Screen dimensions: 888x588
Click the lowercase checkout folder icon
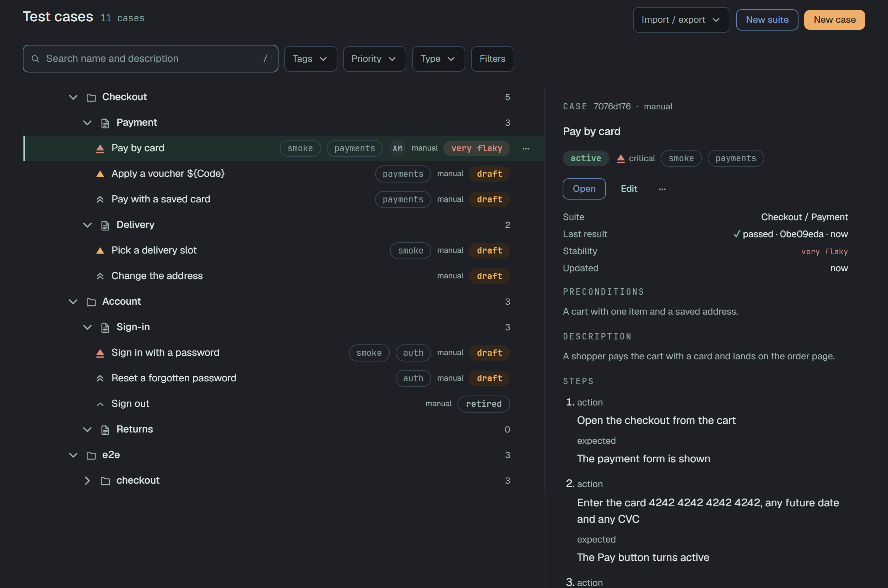(105, 481)
